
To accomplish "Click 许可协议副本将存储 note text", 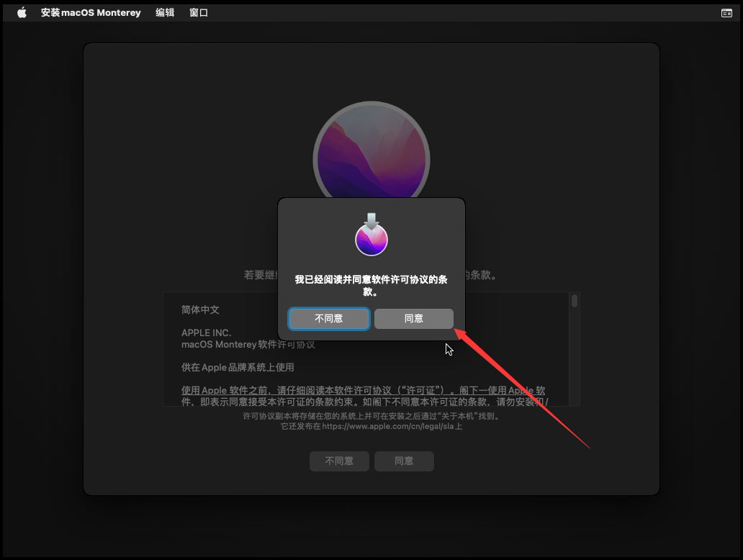I will point(371,416).
